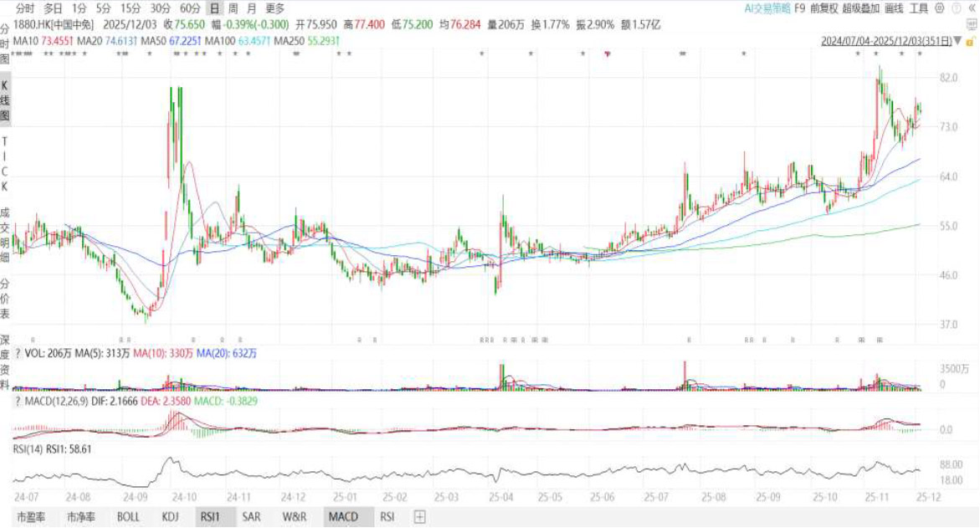Open the 更多 period options menu

(275, 8)
